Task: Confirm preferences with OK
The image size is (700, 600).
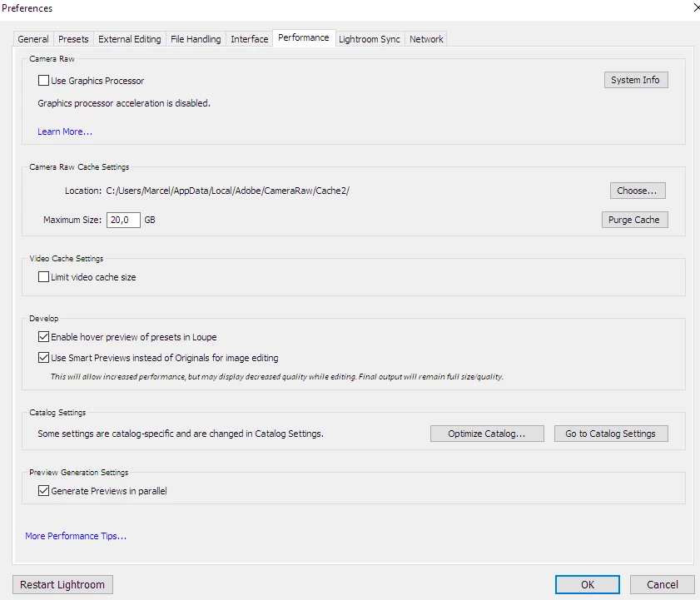Action: (x=587, y=584)
